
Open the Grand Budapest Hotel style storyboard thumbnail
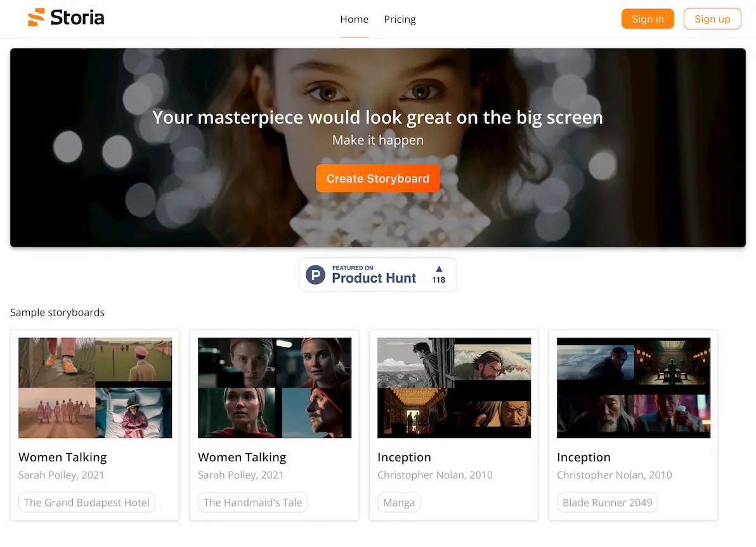pyautogui.click(x=95, y=387)
